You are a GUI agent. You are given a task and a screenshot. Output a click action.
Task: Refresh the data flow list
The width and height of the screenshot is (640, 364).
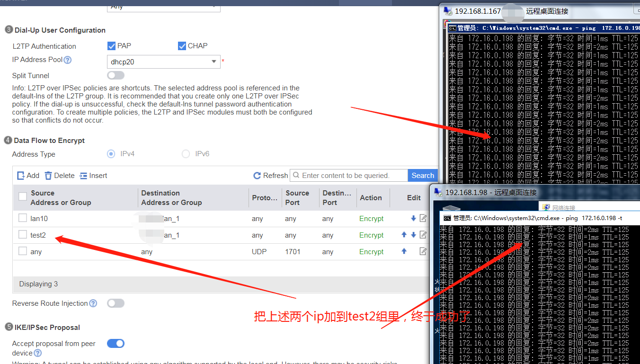pyautogui.click(x=270, y=176)
